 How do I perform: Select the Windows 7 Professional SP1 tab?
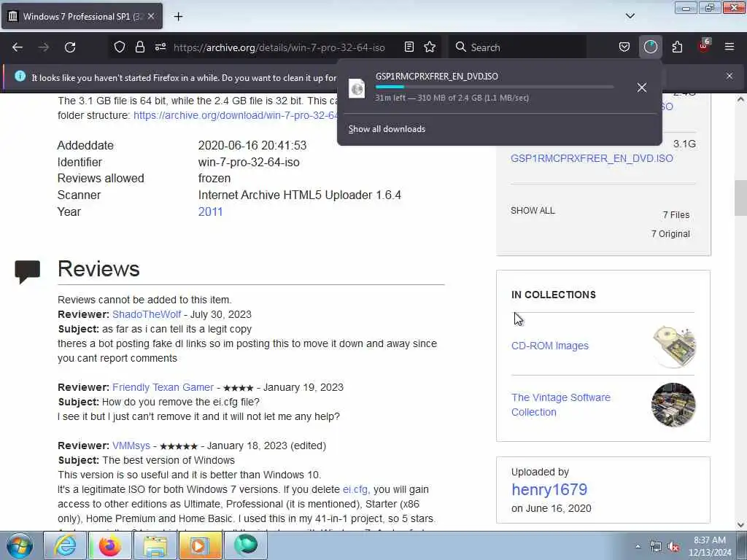pos(82,16)
